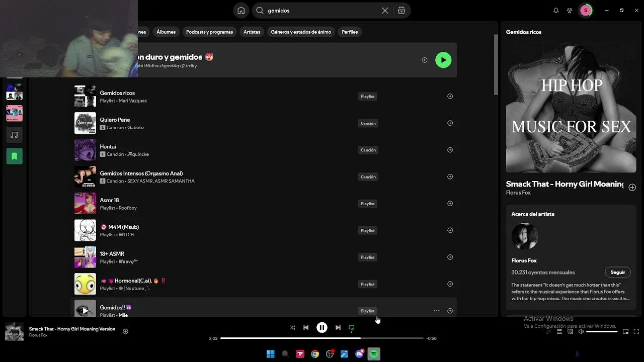Add 'M4M (Msub)' playlist to library
644x362 pixels.
click(x=450, y=230)
